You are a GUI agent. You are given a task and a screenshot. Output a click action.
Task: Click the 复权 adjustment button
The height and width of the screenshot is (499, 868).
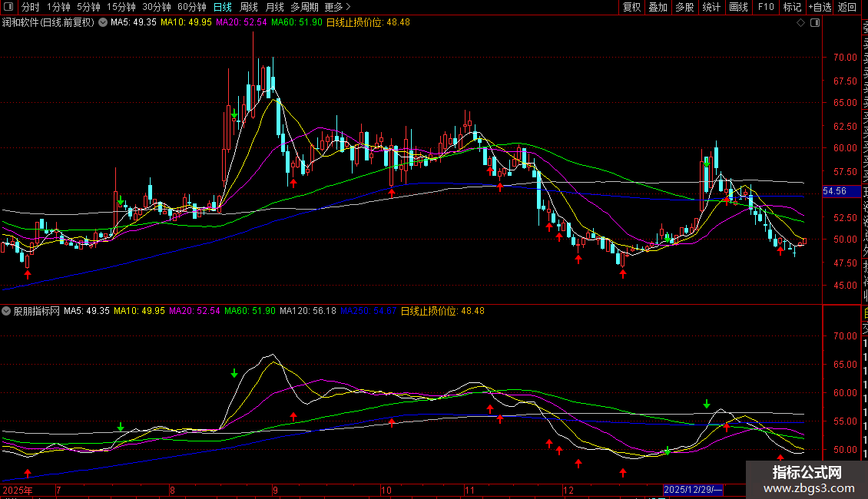631,7
